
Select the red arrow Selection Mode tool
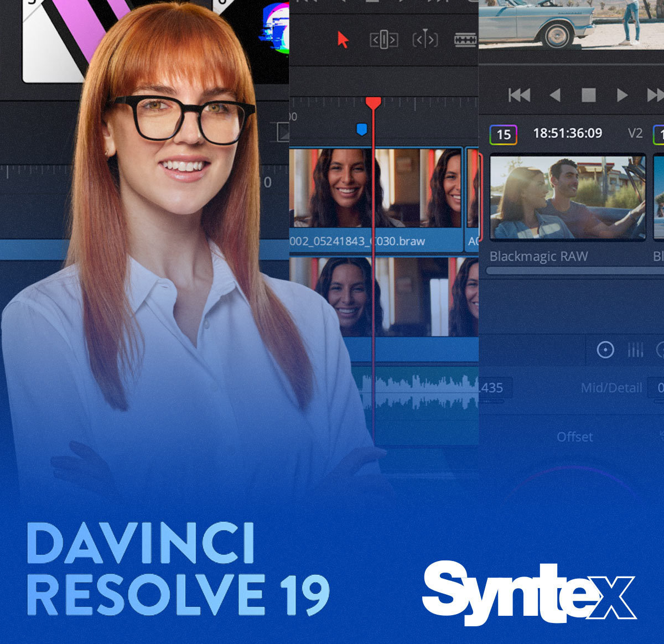(x=343, y=40)
